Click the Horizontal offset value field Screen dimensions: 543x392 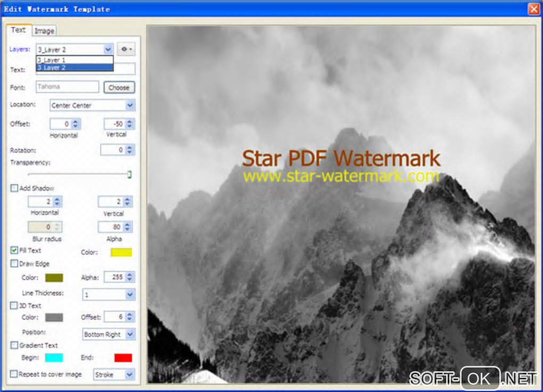point(61,124)
